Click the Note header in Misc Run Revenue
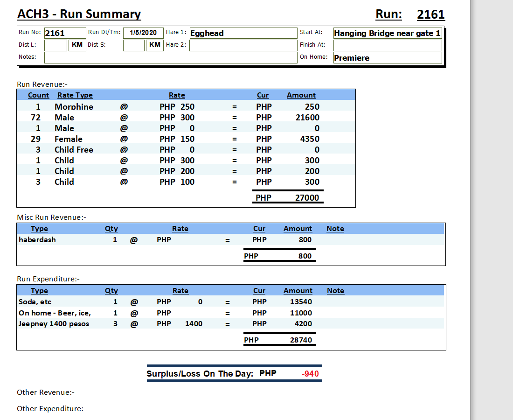The width and height of the screenshot is (513, 420). [x=335, y=229]
